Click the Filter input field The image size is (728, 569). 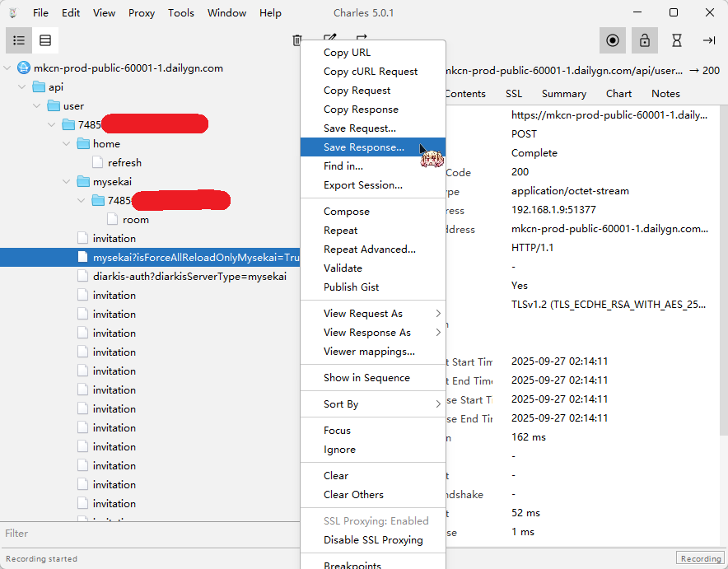tap(148, 534)
